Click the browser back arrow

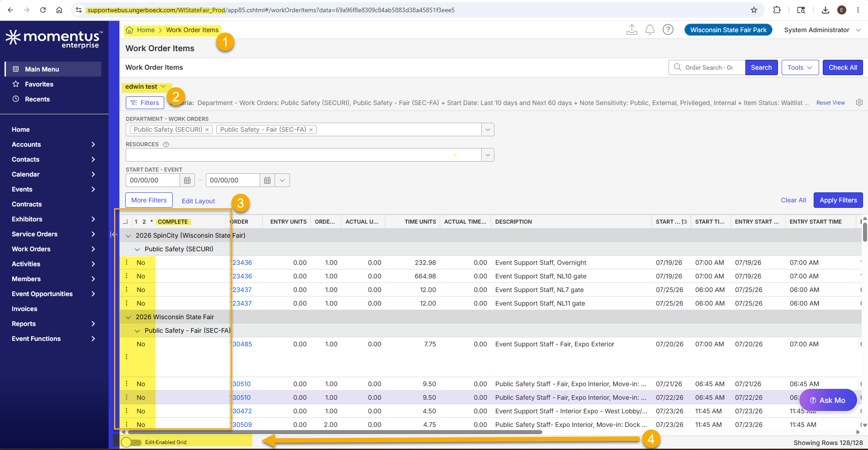(x=10, y=10)
